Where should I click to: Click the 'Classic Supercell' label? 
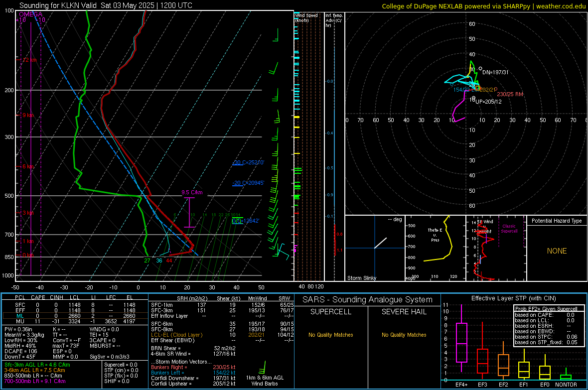[509, 229]
